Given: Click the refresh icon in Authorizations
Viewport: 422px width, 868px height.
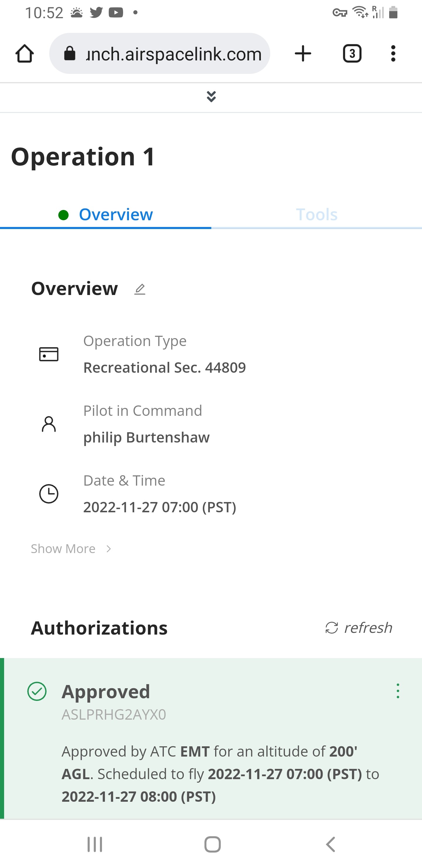Looking at the screenshot, I should point(331,628).
